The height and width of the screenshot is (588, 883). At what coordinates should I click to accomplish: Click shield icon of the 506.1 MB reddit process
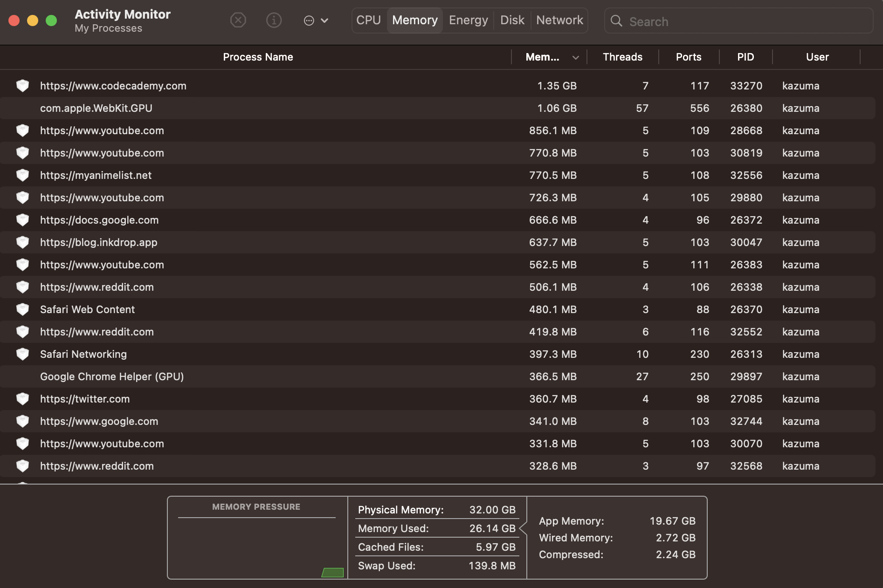click(x=22, y=287)
